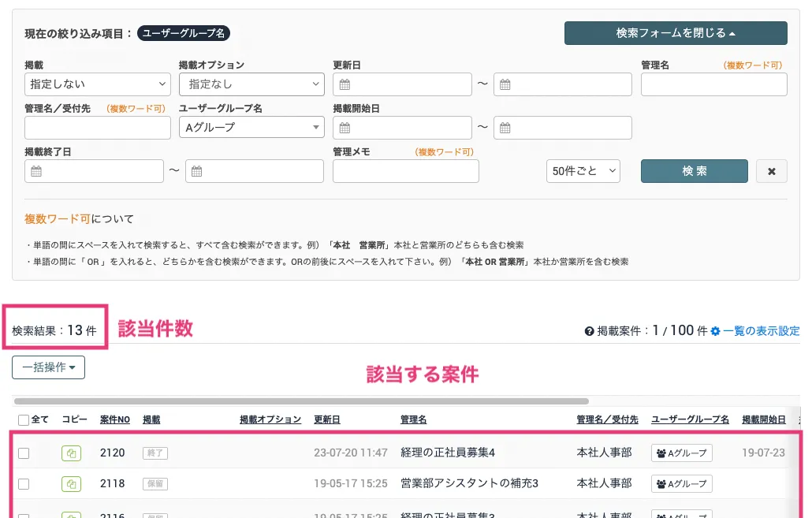This screenshot has height=518, width=812.
Task: Expand the 掲載オプション dropdown
Action: point(251,84)
